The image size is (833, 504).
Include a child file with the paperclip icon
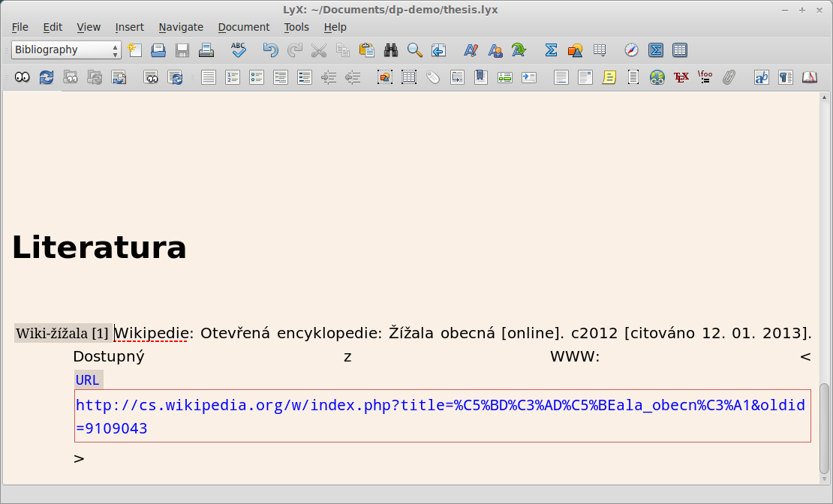click(x=729, y=77)
